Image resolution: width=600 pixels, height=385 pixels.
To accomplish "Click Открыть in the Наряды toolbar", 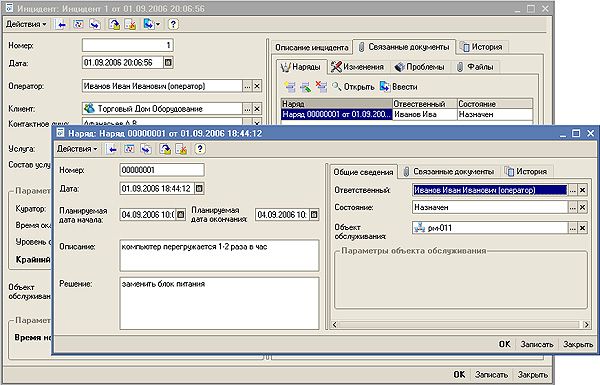I will 353,87.
